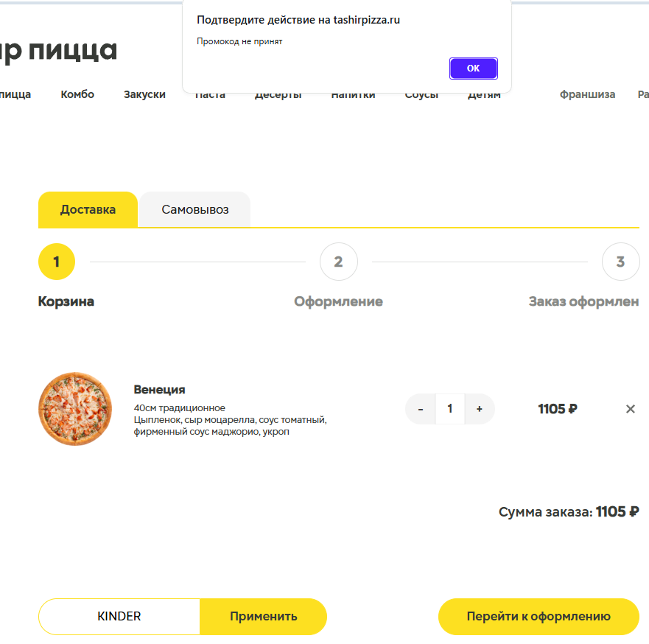
Task: Proceed with Перейти к оформлению button
Action: pos(539,617)
